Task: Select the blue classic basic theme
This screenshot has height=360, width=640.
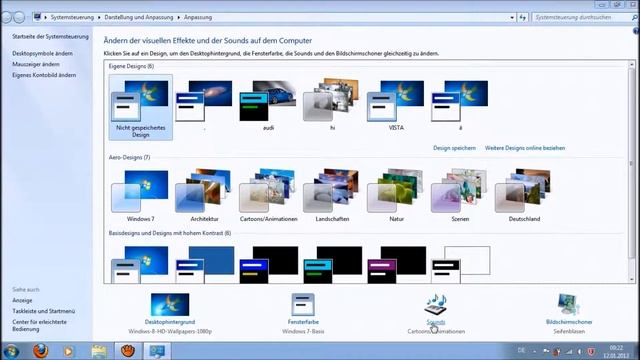Action: click(204, 264)
